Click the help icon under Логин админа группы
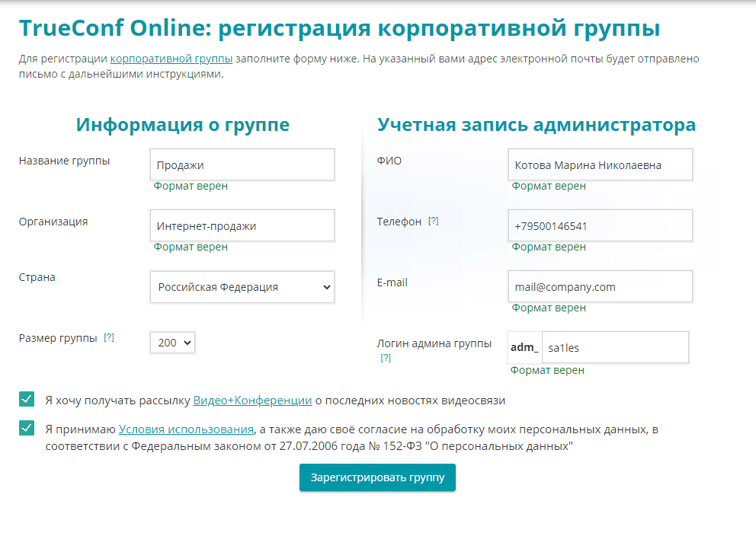Viewport: 756px width, 533px height. tap(386, 358)
